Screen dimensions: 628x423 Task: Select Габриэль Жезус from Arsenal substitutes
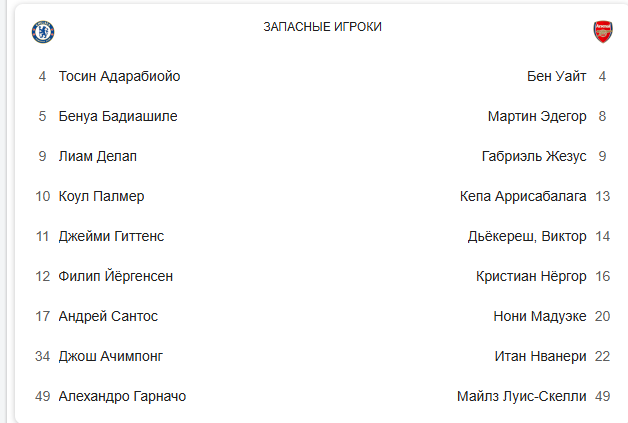pyautogui.click(x=534, y=156)
